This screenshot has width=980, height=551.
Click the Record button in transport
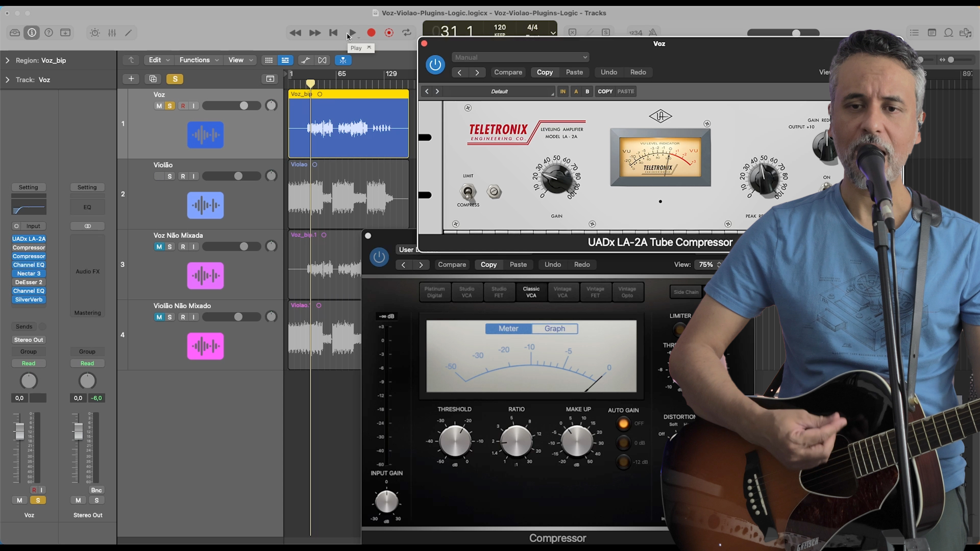click(371, 33)
